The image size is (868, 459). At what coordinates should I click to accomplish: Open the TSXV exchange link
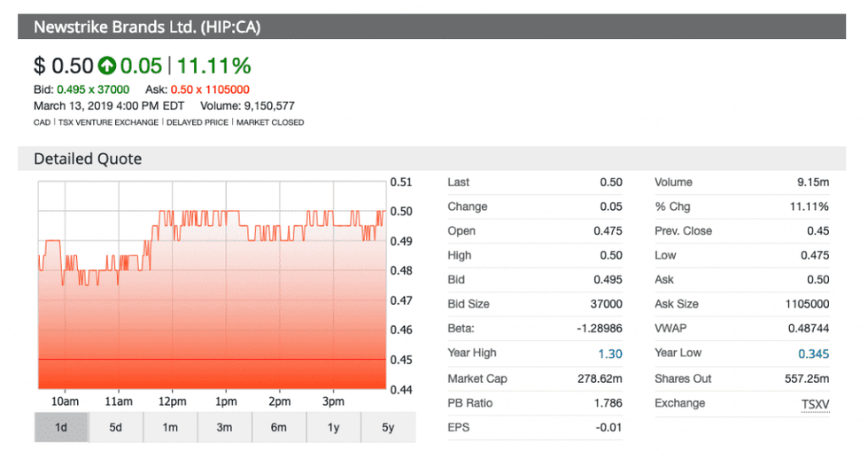tap(814, 403)
